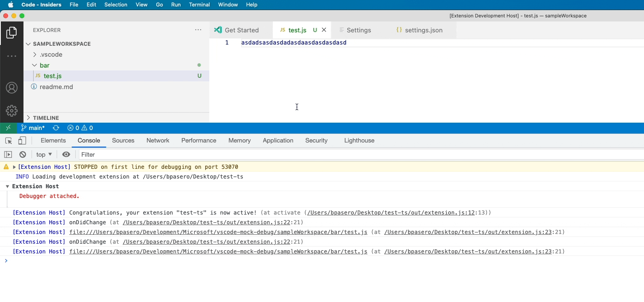
Task: Place cursor in editor line 1 text
Action: coord(294,43)
